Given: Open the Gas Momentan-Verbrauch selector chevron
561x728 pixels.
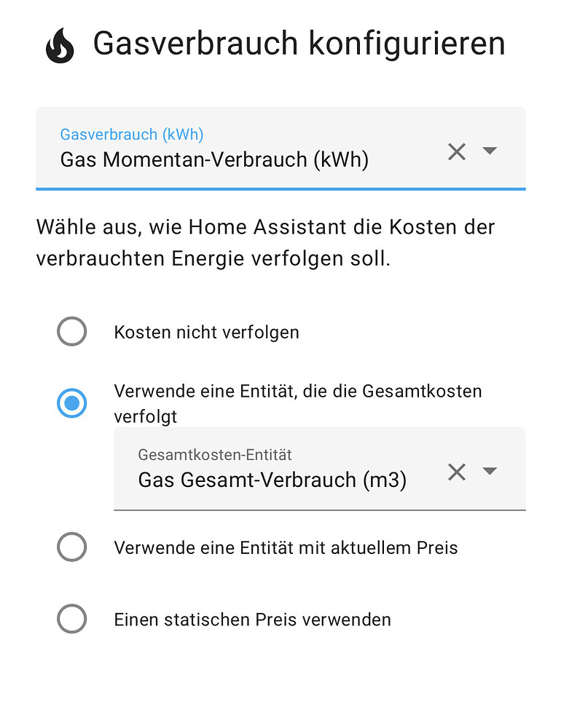Looking at the screenshot, I should tap(490, 151).
